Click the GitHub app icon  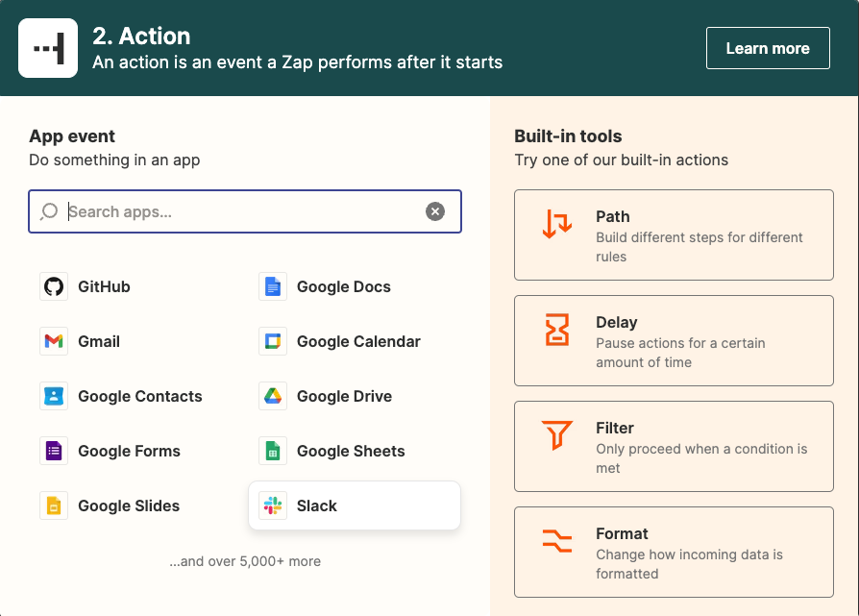coord(54,286)
